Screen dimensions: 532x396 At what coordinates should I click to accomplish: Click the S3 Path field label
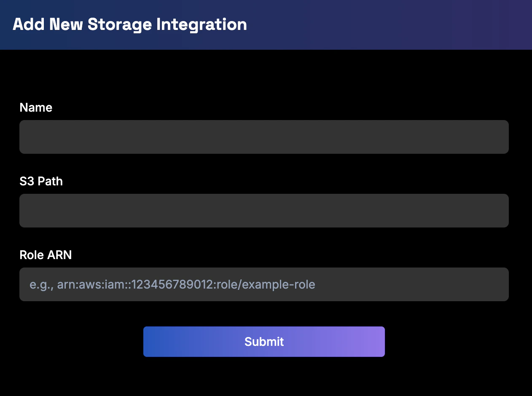pyautogui.click(x=41, y=181)
